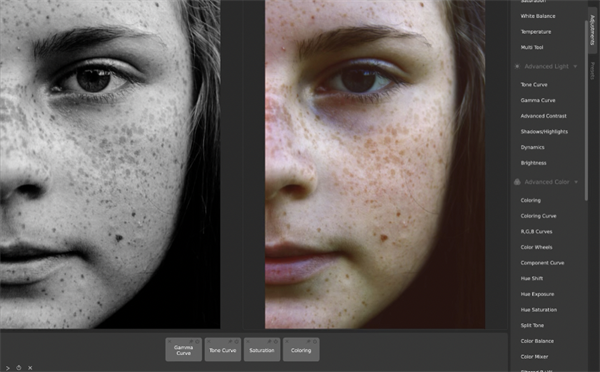Screen dimensions: 600x372
Task: Click the Advanced Color section icon
Action: click(x=517, y=182)
